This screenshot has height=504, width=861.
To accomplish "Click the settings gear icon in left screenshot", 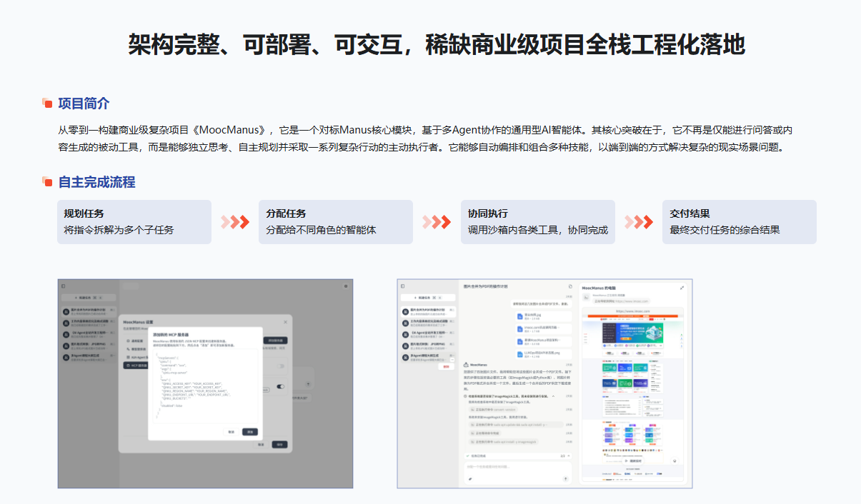I will [346, 286].
